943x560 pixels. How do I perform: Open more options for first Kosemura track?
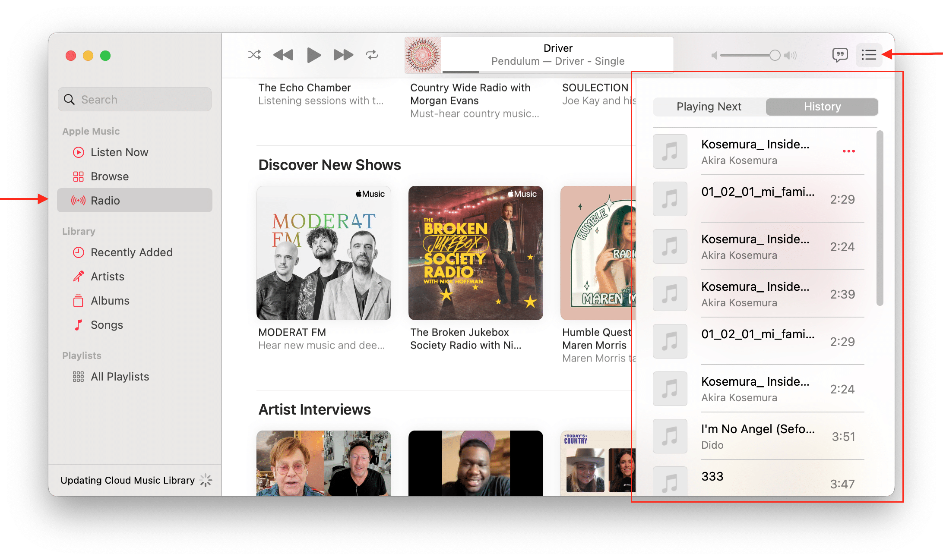(848, 151)
